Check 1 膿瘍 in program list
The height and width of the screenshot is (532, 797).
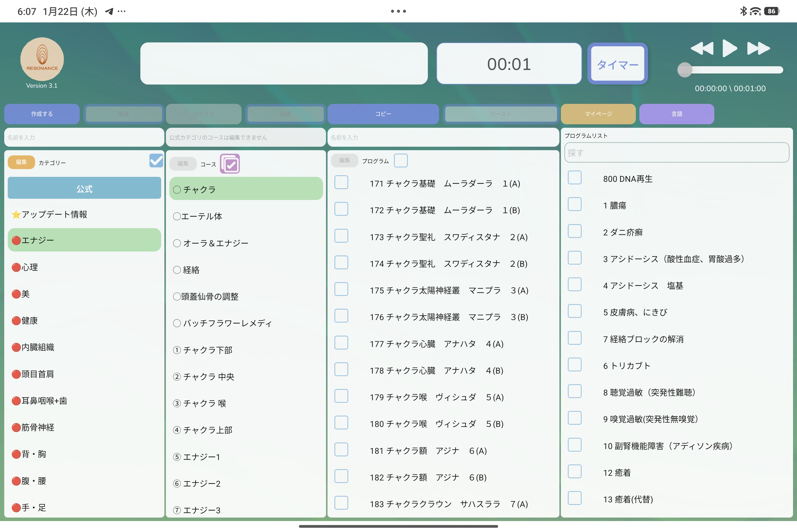(575, 204)
